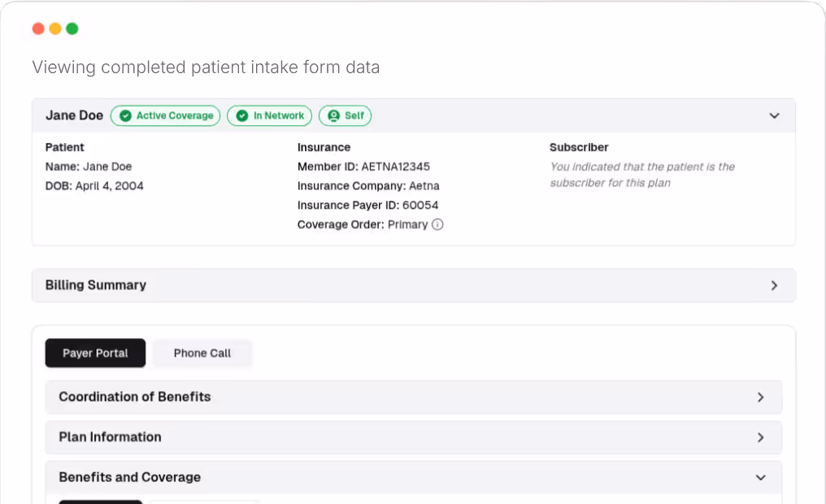Click the In Network status badge
Viewport: 826px width, 504px height.
(269, 115)
